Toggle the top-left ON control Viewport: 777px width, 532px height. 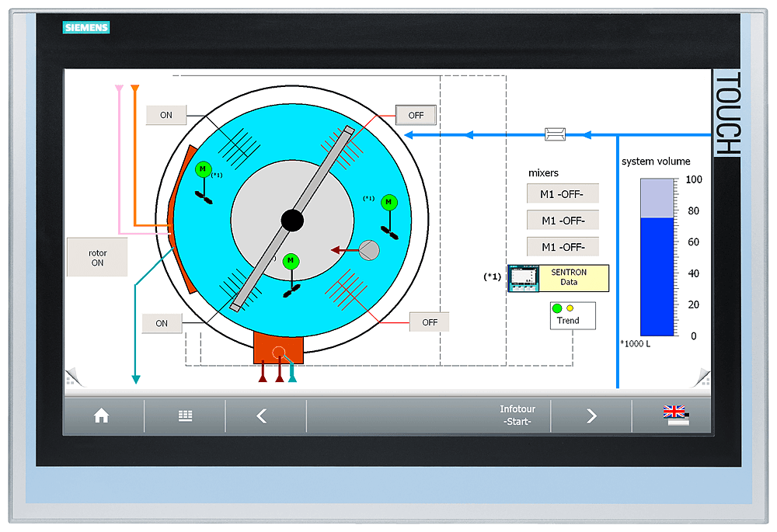[x=166, y=115]
